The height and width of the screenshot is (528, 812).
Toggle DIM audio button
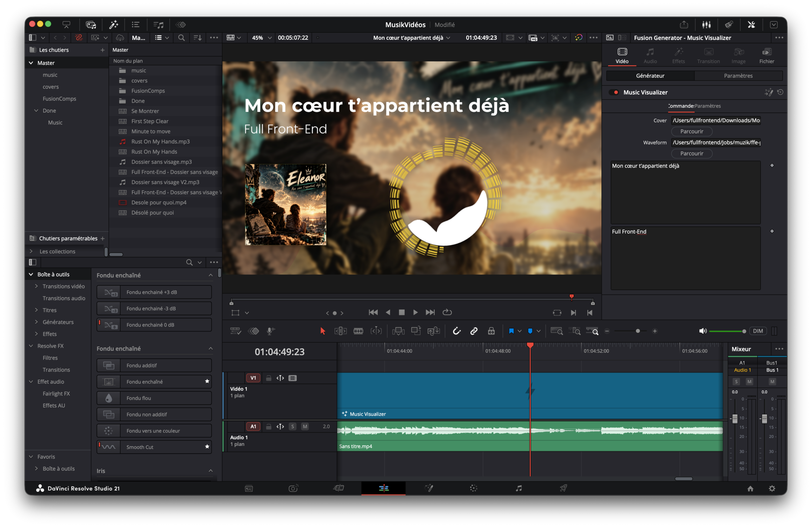coord(757,331)
